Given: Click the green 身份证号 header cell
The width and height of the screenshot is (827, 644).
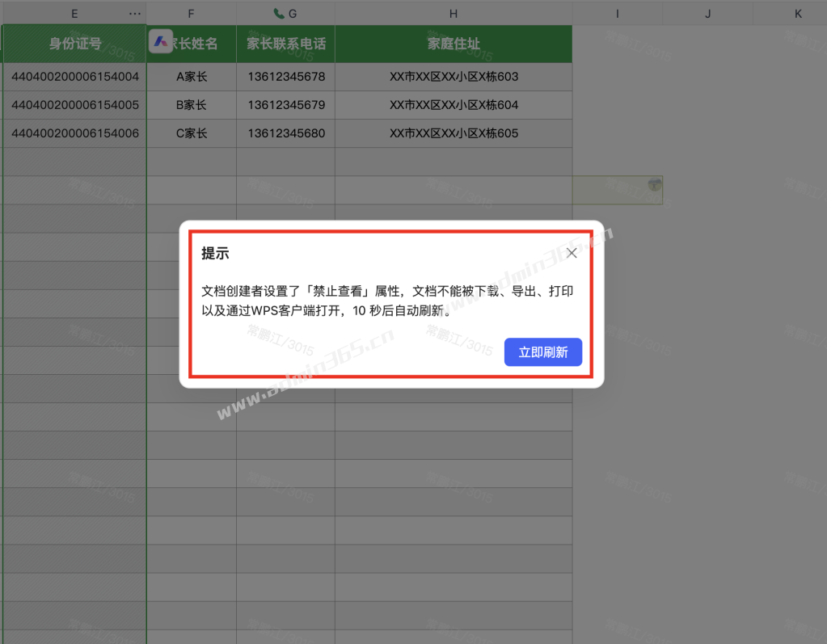Looking at the screenshot, I should 74,43.
